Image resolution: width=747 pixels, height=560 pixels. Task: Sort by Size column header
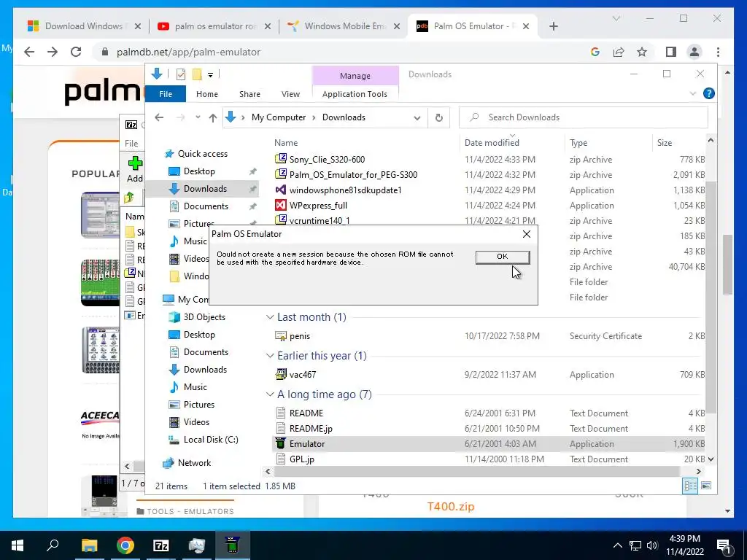coord(664,142)
